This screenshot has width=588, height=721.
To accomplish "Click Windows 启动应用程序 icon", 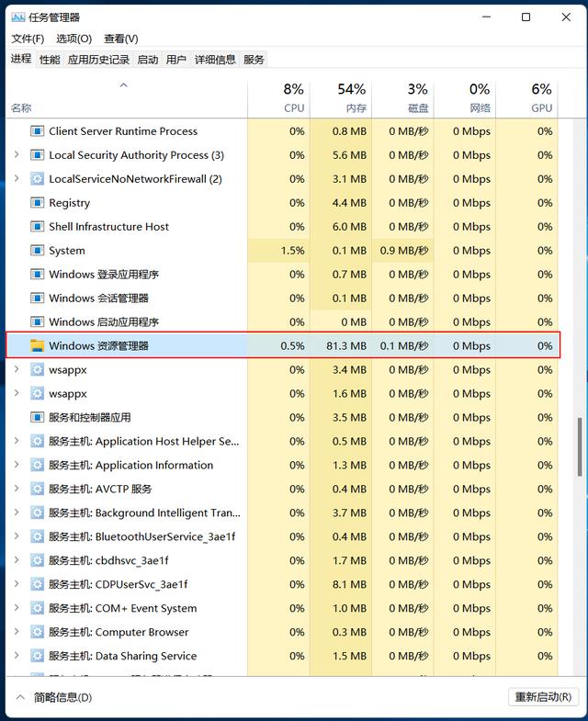I will [37, 321].
